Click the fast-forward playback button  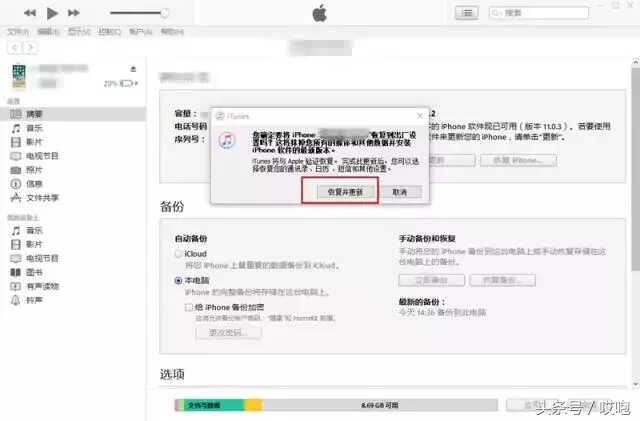[73, 13]
